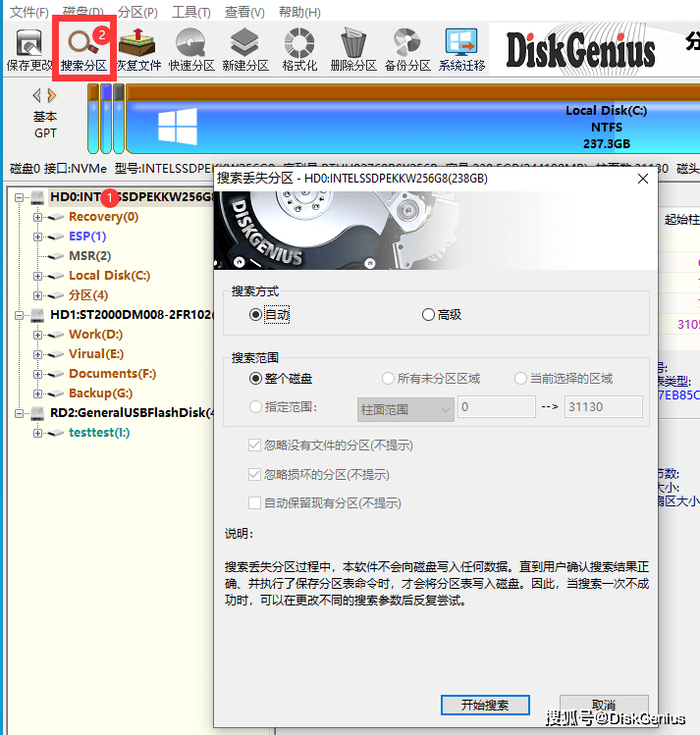Select the Auto (自动) search mode
Viewport: 700px width, 735px height.
pos(269,315)
